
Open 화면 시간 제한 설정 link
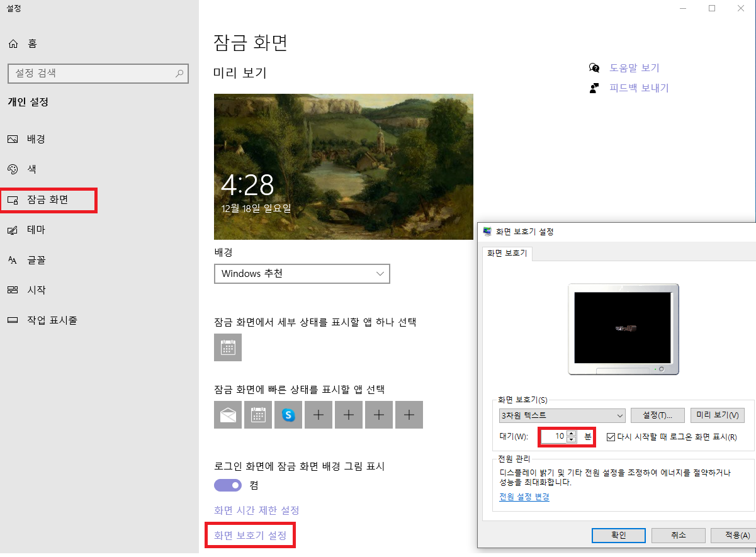tap(257, 510)
